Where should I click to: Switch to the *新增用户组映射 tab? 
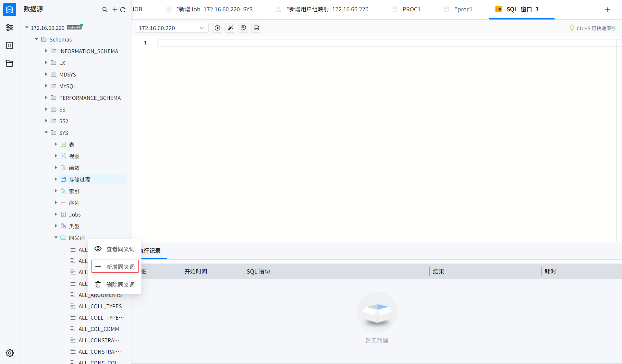(327, 9)
